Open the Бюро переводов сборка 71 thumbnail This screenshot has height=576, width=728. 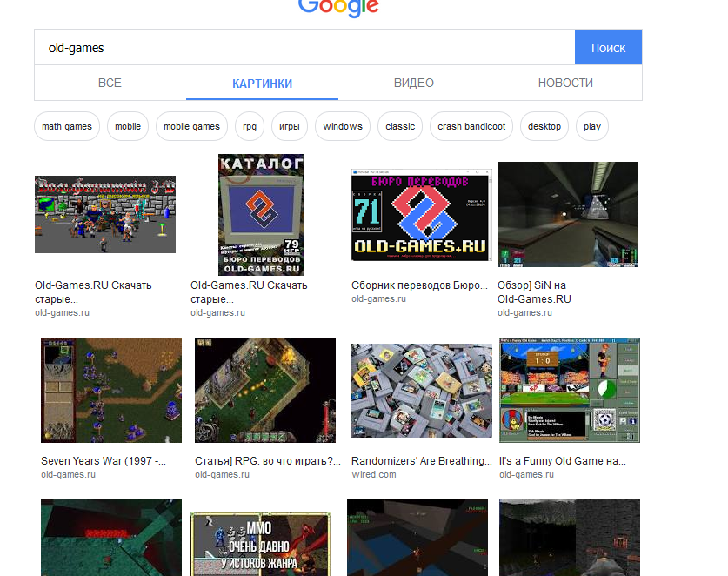point(422,215)
